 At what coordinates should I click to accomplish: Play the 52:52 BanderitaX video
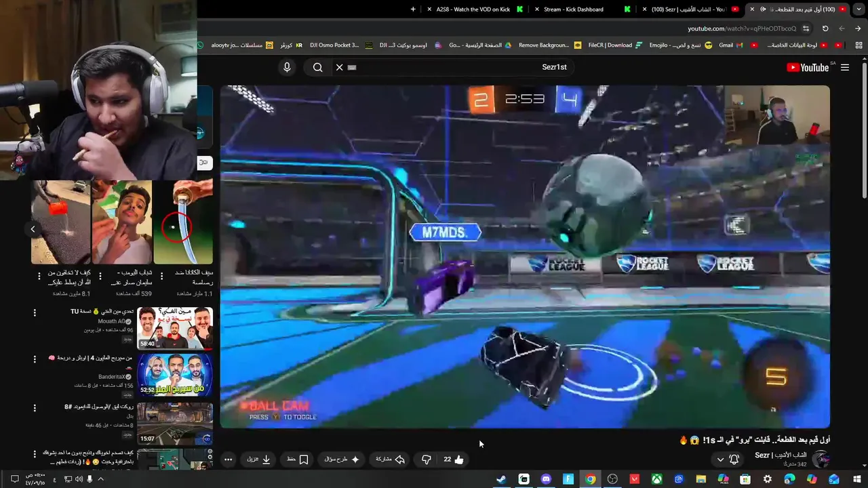(175, 375)
